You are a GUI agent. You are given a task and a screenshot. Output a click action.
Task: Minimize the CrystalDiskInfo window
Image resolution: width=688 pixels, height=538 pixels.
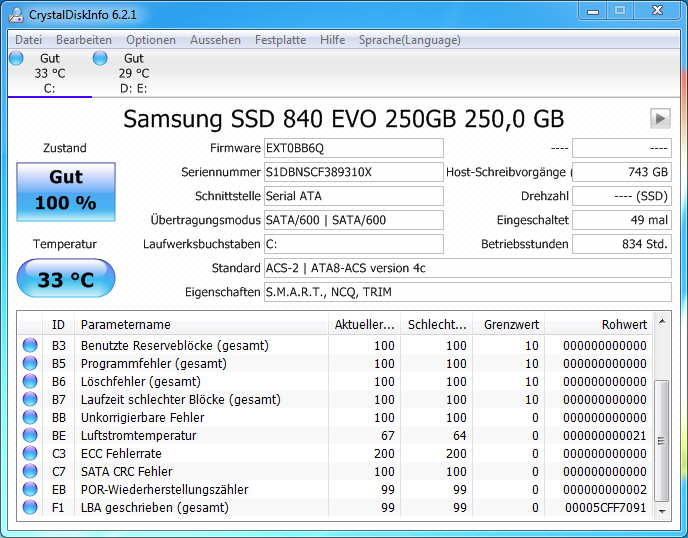tap(593, 11)
